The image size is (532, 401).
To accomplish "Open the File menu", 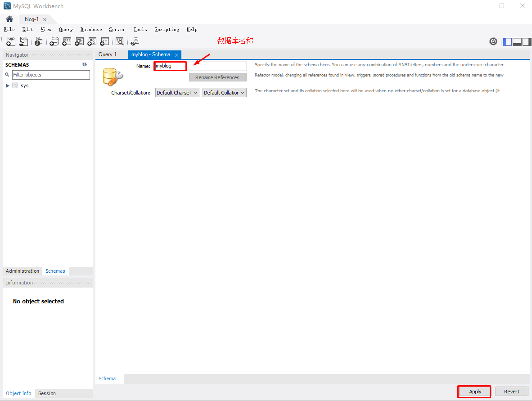I will 9,30.
